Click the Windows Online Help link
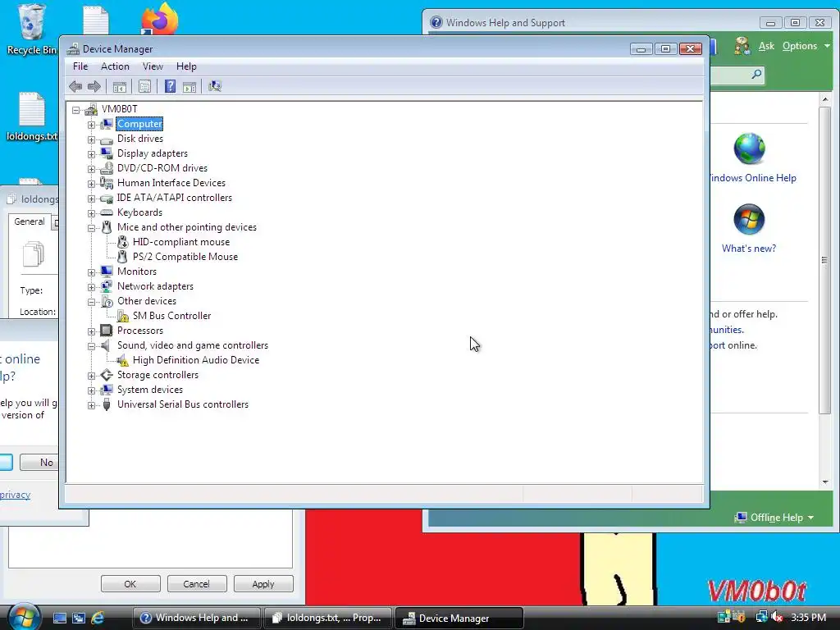The height and width of the screenshot is (630, 840). (x=753, y=178)
